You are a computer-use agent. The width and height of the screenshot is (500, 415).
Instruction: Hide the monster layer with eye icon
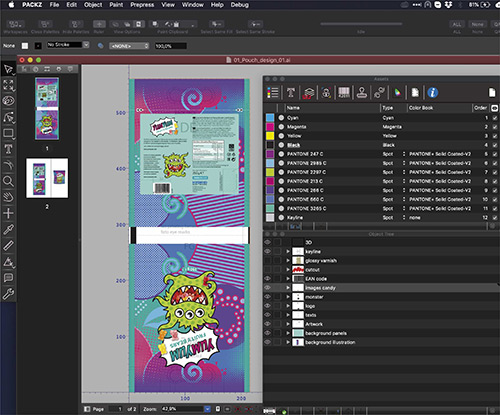(267, 297)
